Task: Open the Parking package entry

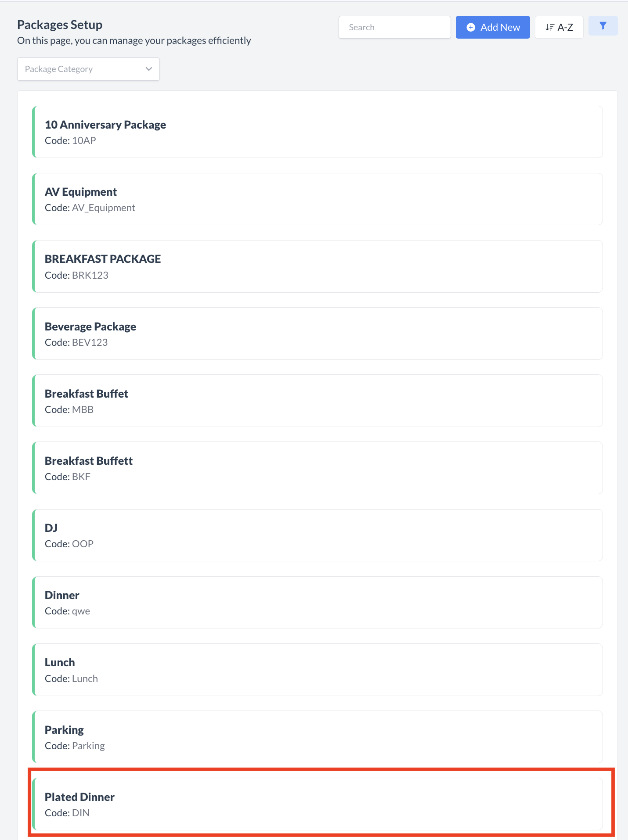Action: [x=318, y=737]
